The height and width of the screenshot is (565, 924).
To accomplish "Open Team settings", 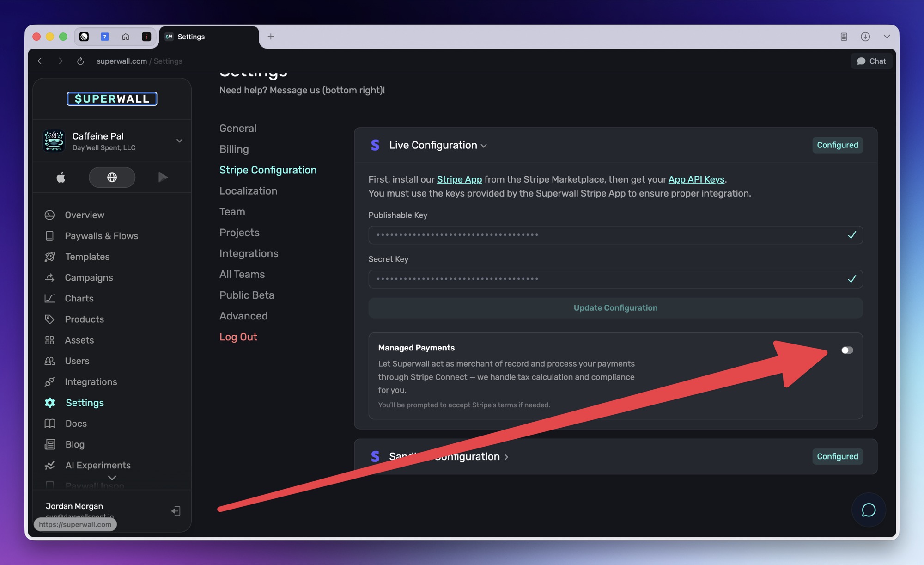I will (232, 212).
